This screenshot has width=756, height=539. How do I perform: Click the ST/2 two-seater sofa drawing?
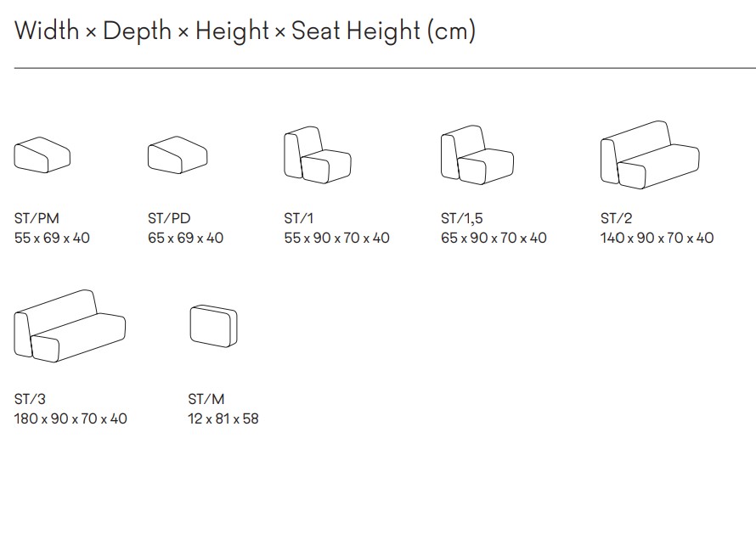coord(650,154)
